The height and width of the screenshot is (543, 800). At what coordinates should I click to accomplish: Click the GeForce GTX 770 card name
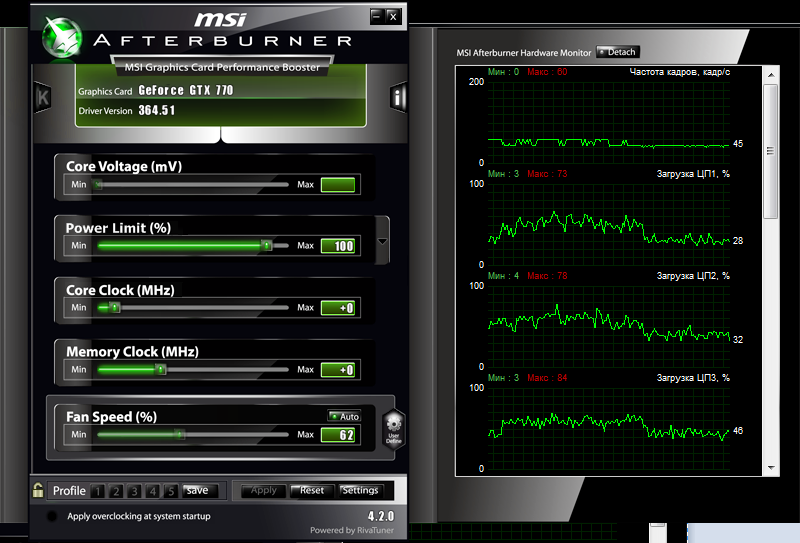[186, 90]
